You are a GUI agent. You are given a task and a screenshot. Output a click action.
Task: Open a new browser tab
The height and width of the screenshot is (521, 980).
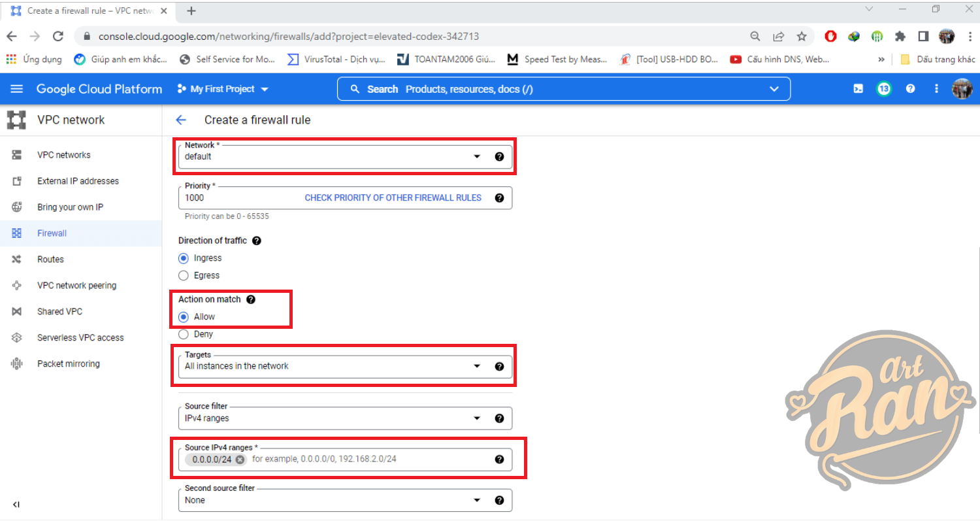pyautogui.click(x=191, y=11)
